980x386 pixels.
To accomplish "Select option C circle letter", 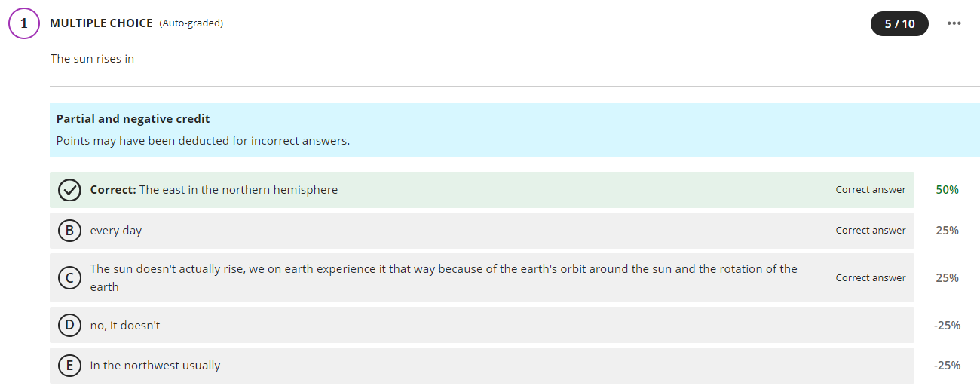I will (69, 278).
